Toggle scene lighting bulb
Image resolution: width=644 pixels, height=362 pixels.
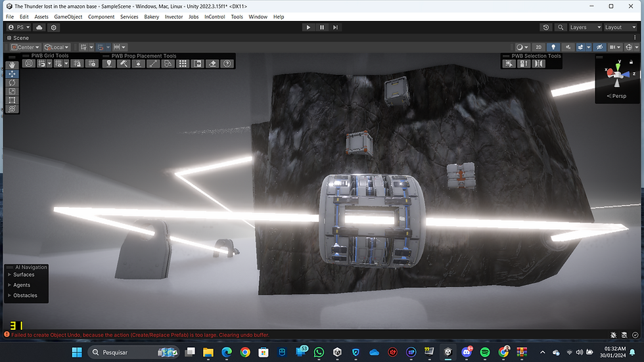coord(553,47)
